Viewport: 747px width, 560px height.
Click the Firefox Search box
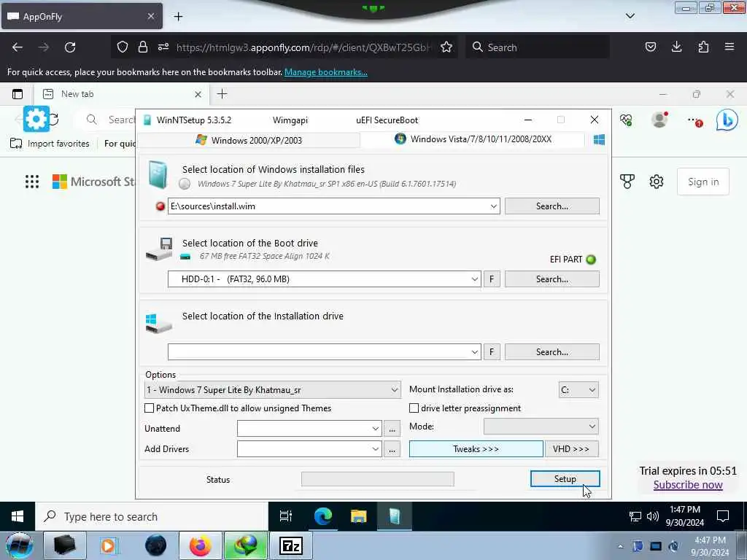[x=538, y=47]
